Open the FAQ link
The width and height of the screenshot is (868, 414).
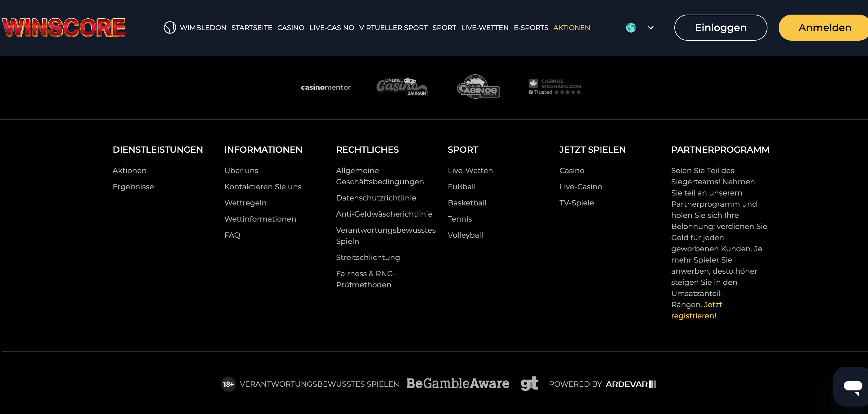232,235
